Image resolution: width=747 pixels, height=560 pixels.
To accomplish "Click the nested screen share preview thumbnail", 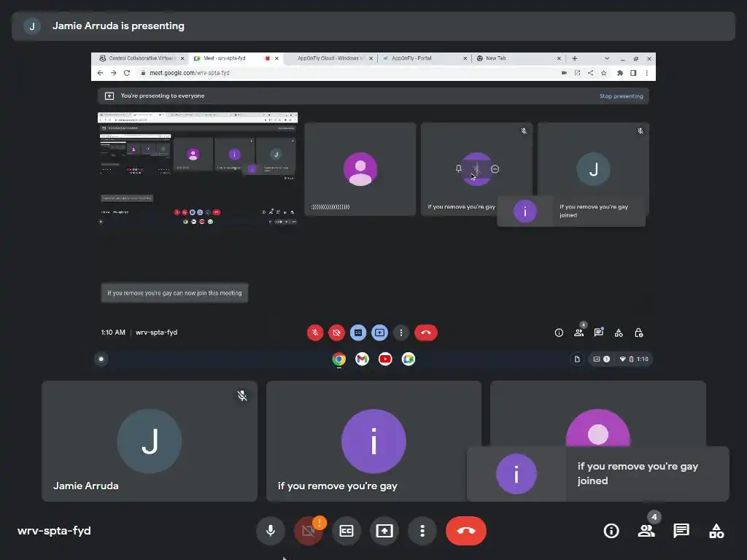I will [198, 169].
